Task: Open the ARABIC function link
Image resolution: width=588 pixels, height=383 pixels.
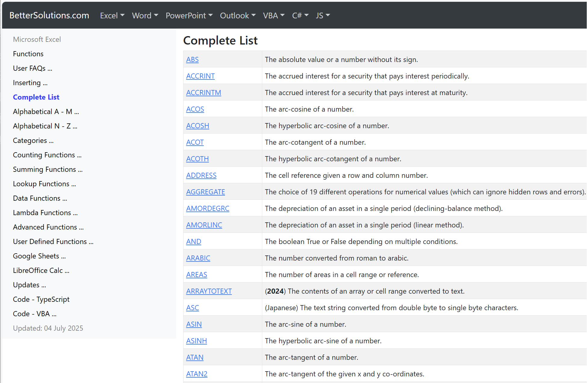Action: tap(198, 258)
